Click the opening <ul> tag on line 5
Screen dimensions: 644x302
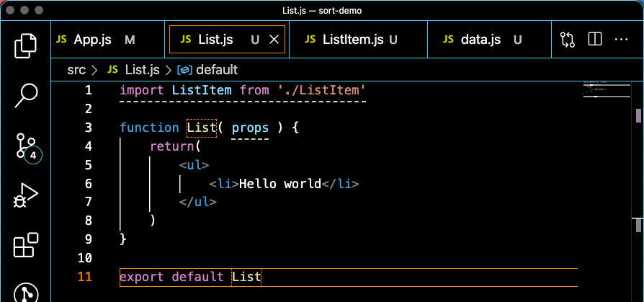(x=194, y=165)
